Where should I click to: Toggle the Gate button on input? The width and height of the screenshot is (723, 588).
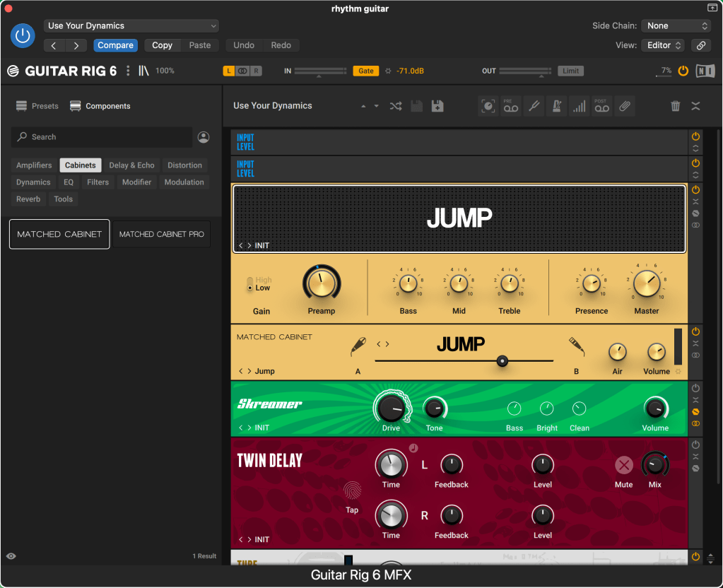[x=366, y=71]
